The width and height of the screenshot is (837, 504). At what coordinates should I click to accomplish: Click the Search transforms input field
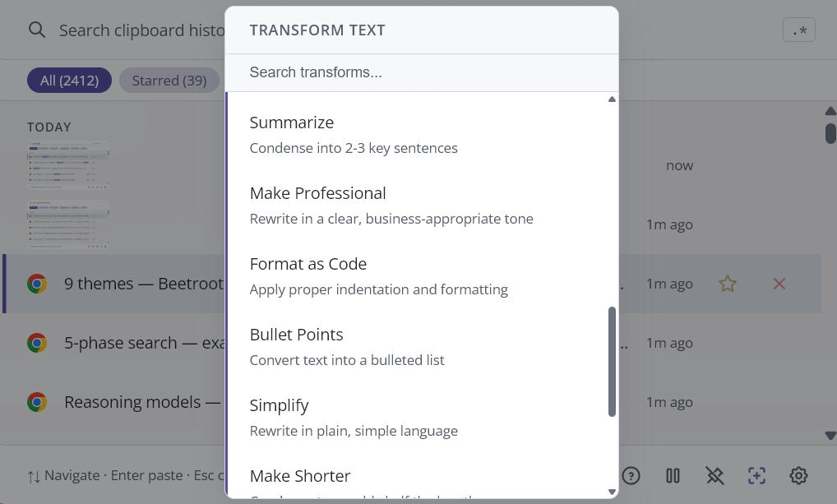tap(421, 72)
